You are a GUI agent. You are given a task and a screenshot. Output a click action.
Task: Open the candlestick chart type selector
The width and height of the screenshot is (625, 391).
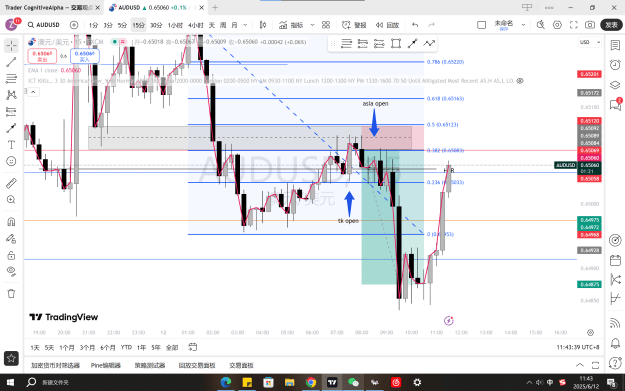point(263,25)
